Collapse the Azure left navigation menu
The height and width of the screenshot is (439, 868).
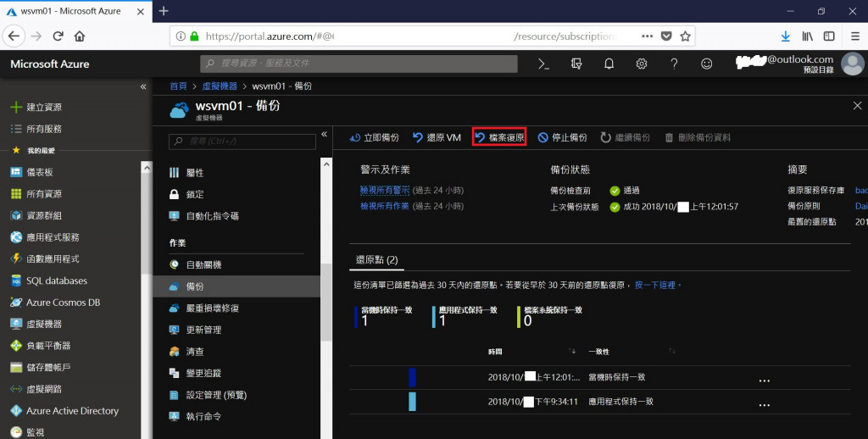[x=143, y=86]
